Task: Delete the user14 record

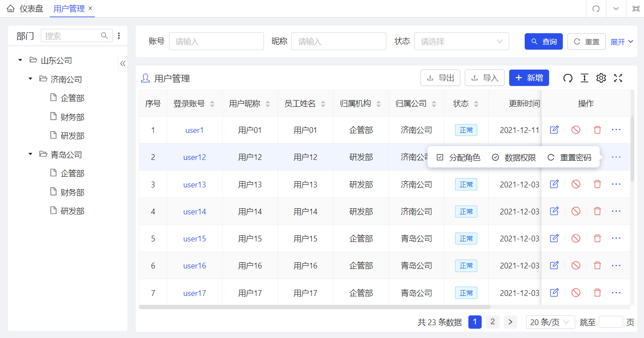Action: pyautogui.click(x=597, y=211)
